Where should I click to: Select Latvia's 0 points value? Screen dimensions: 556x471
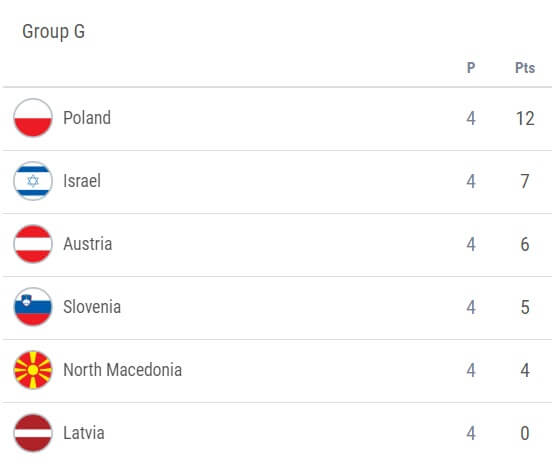click(x=525, y=433)
